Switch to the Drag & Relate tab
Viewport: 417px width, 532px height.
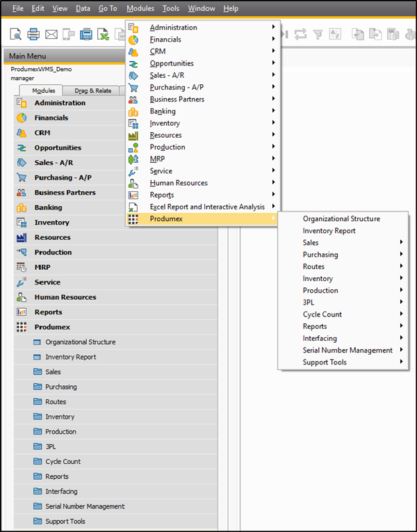pyautogui.click(x=92, y=90)
